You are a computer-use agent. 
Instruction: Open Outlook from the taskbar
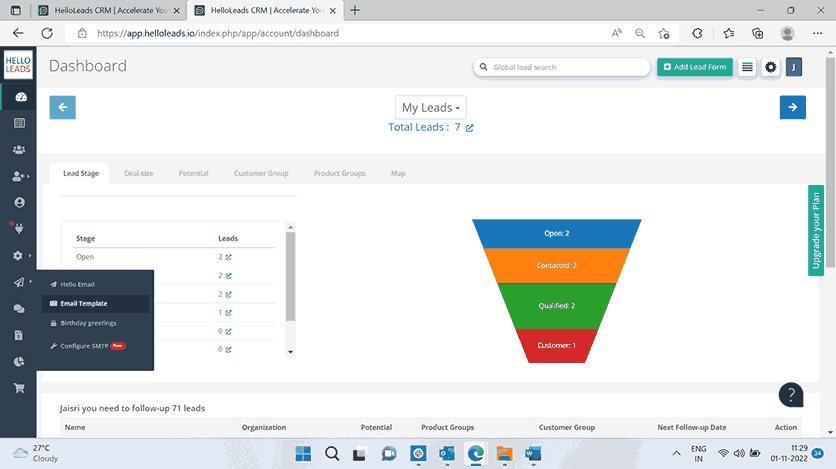tap(447, 454)
